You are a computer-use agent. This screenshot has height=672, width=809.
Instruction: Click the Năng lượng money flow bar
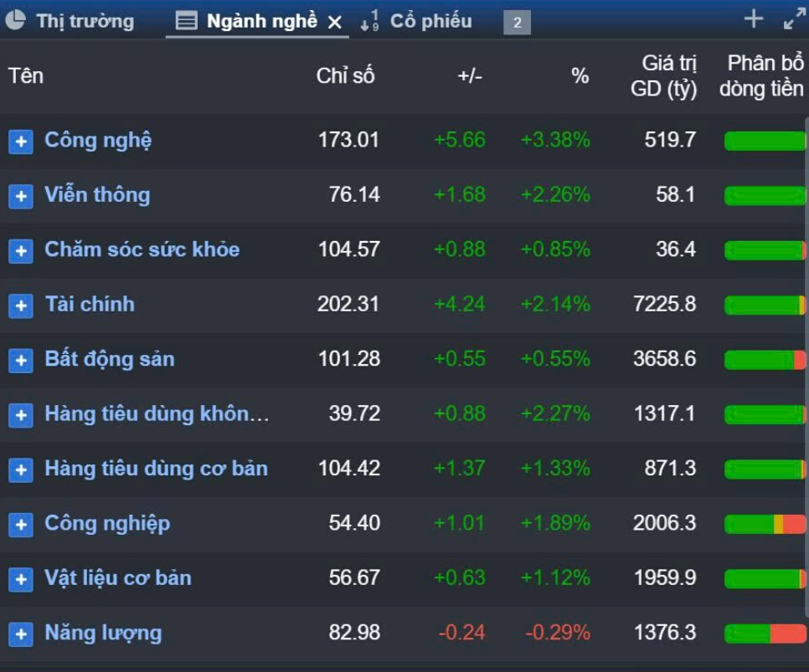tap(764, 634)
